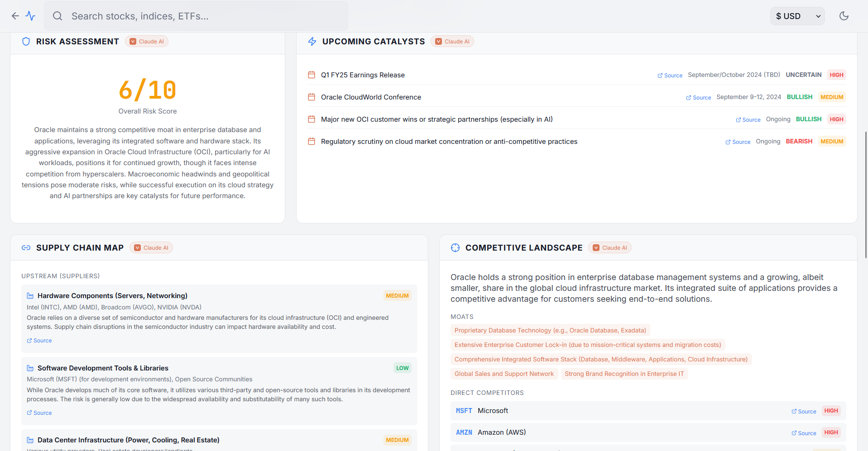Toggle dark mode with moon icon
The image size is (868, 451).
pyautogui.click(x=844, y=16)
